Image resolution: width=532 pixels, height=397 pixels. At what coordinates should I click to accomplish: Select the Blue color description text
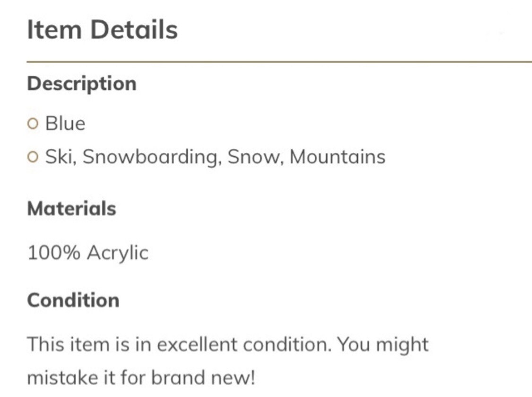point(65,124)
